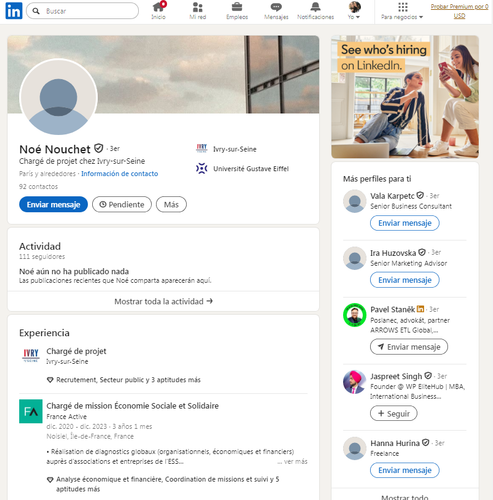Screen dimensions: 493x500
Task: Click the Ivry-sur-Seine company name in header
Action: [x=235, y=149]
